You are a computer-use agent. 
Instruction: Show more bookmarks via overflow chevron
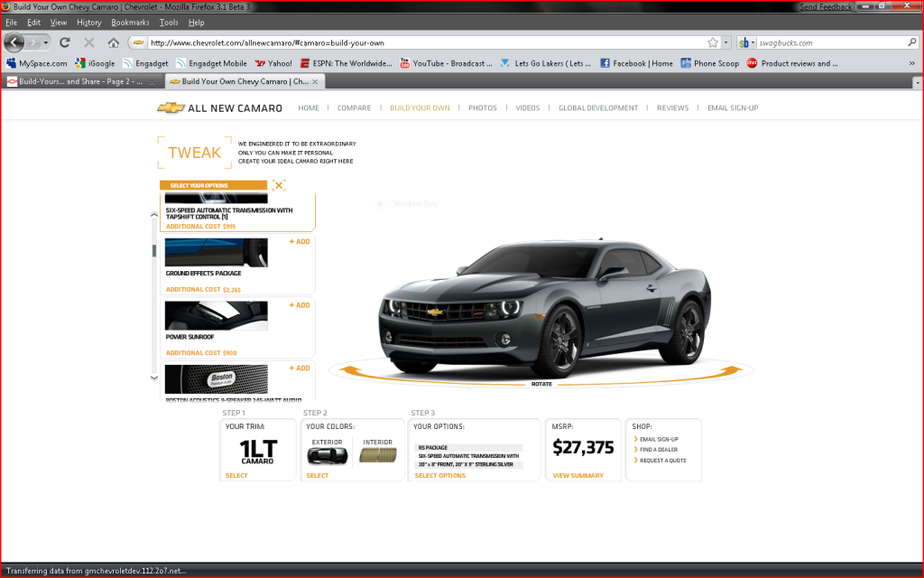coord(913,63)
